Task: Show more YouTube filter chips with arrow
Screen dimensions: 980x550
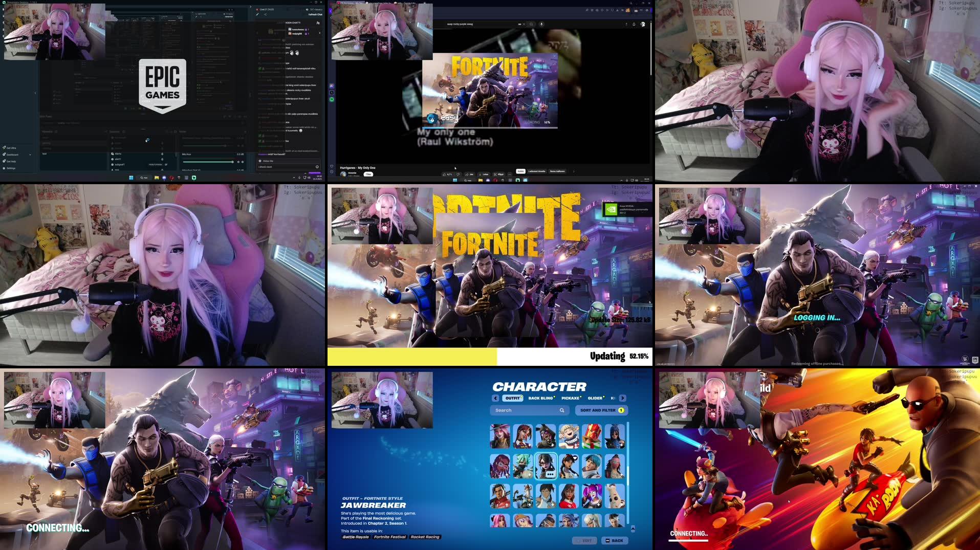Action: tap(574, 171)
